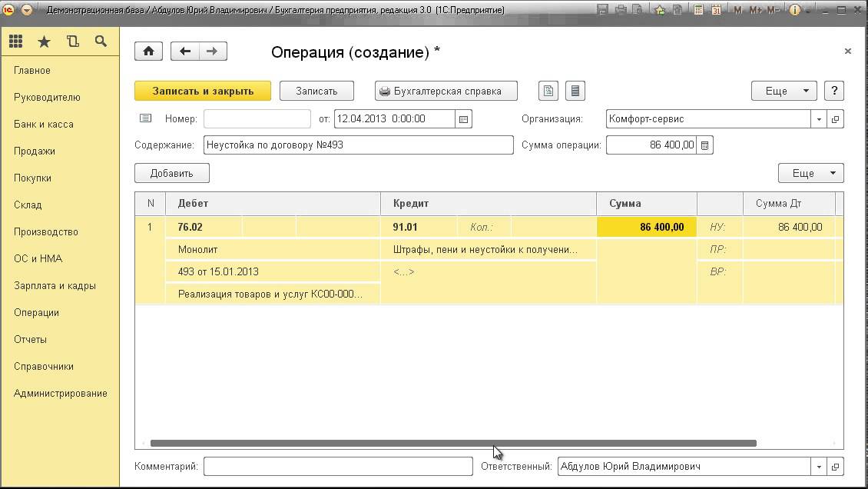Open Favorites with the star icon
Screen dimensions: 868x489
coord(44,42)
